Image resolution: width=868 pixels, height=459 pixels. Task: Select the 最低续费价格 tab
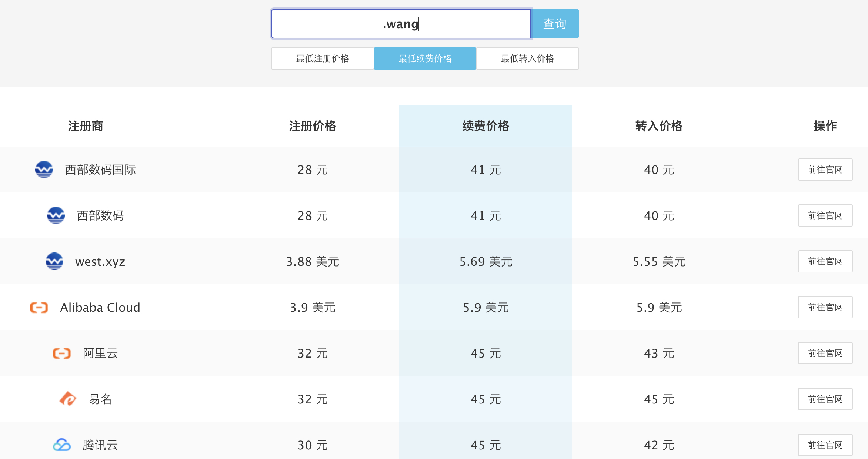pyautogui.click(x=425, y=58)
